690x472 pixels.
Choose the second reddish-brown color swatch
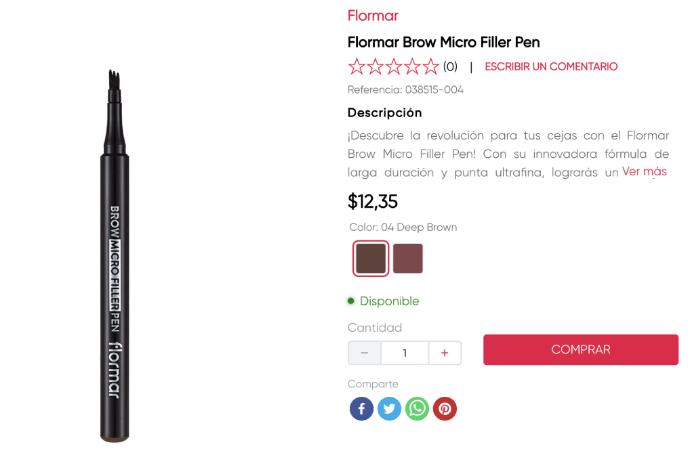tap(408, 258)
